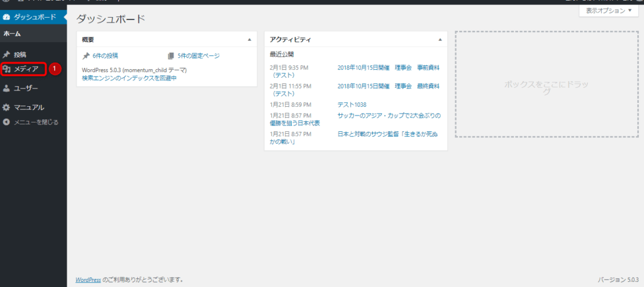Open the 6件の投稿 link

coord(105,56)
